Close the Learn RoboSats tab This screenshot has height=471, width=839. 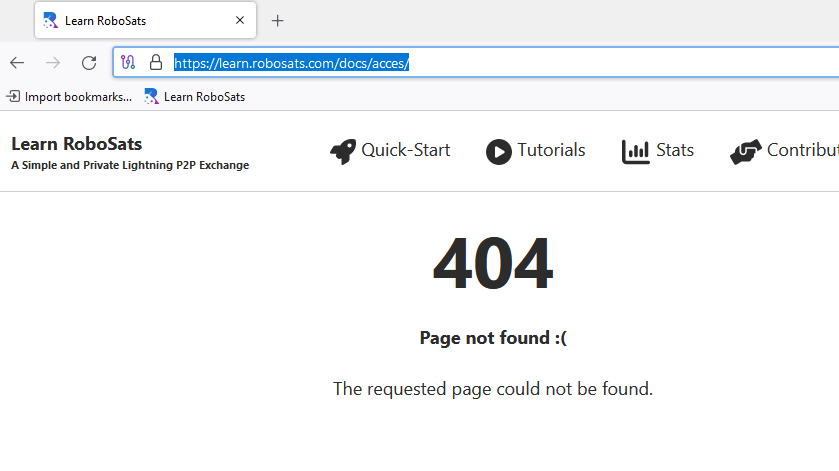[240, 20]
